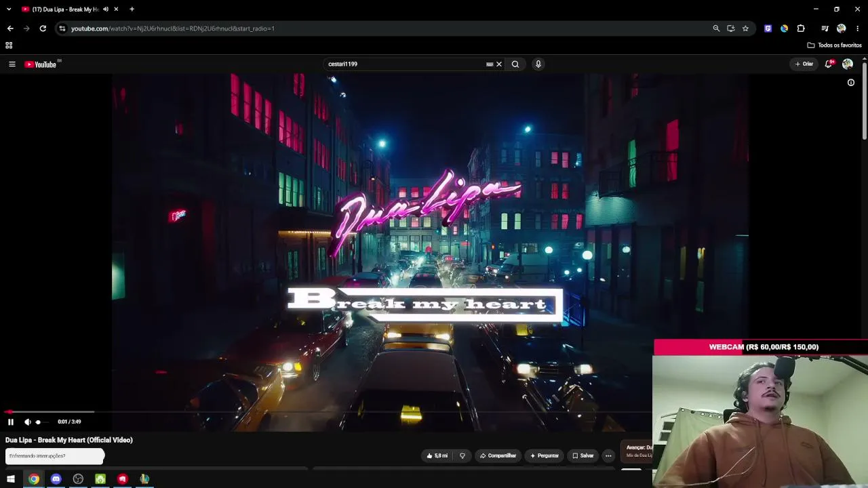The width and height of the screenshot is (868, 488).
Task: Open the Extensions puzzle-piece menu
Action: [801, 28]
